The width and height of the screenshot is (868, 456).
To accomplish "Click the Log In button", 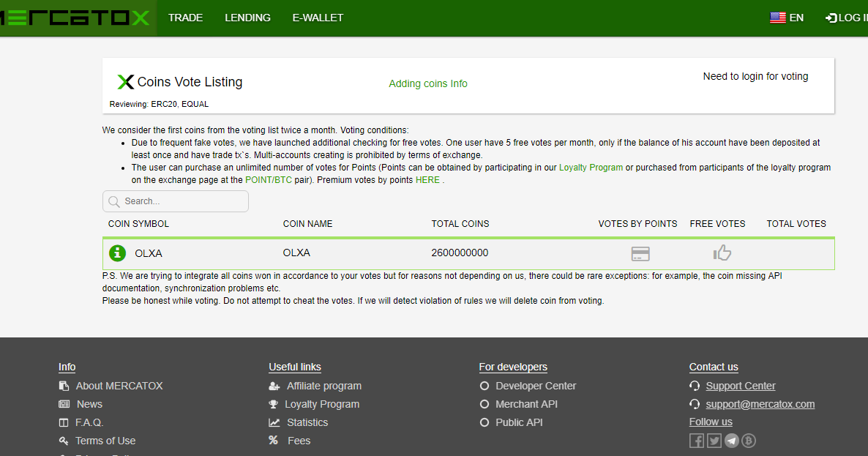I will pyautogui.click(x=847, y=18).
